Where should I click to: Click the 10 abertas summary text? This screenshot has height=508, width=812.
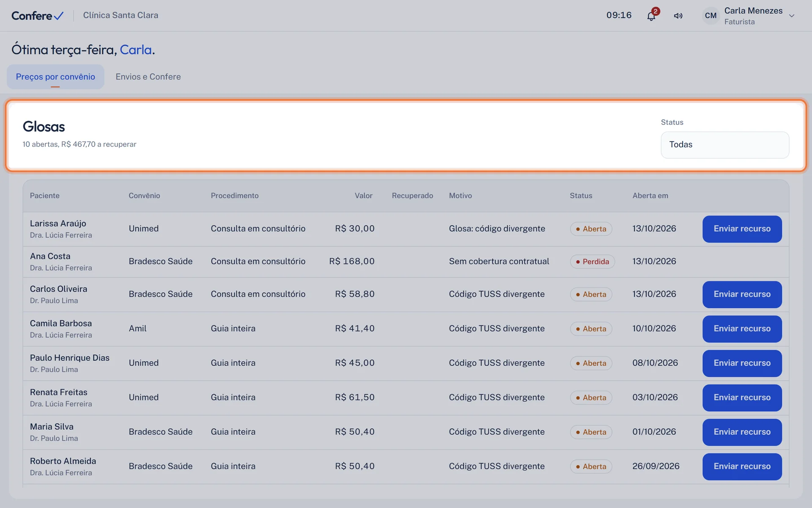coord(80,144)
